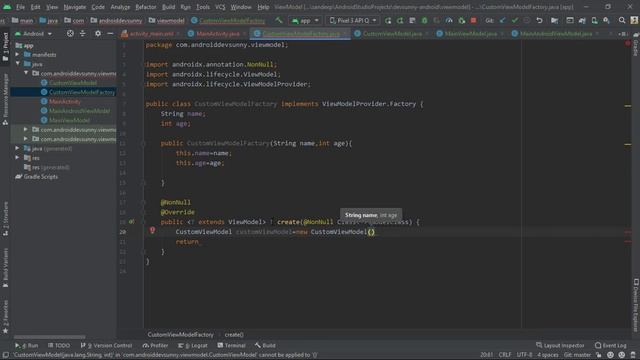Click androiddevsunny breadcrumb in navigation bar
Screen dimensions: 640x360
tap(116, 20)
